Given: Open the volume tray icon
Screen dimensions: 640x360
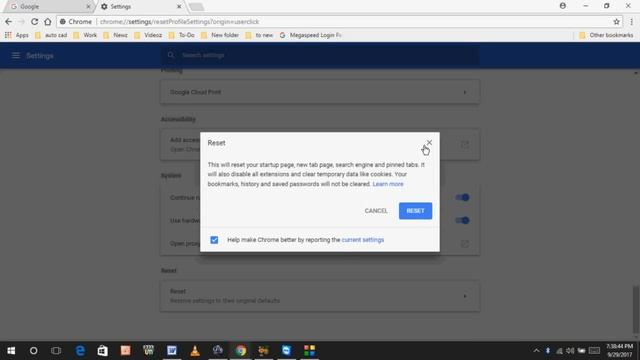Looking at the screenshot, I should [x=570, y=351].
